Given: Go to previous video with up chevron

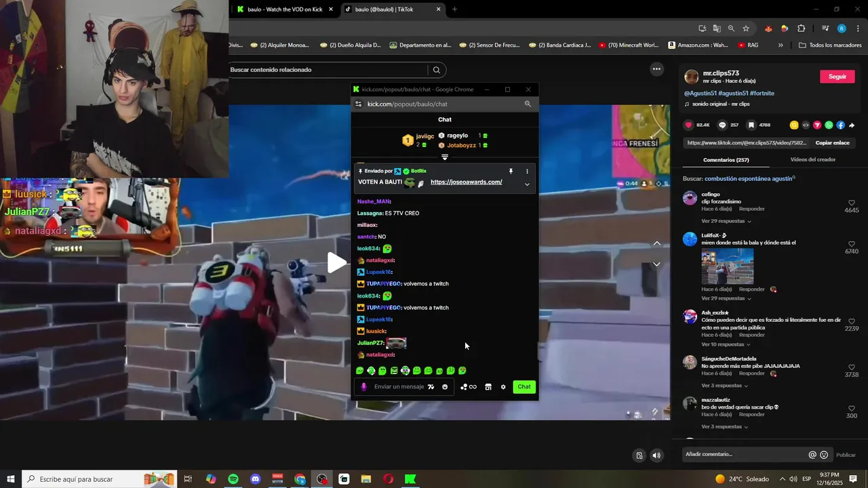Looking at the screenshot, I should point(656,243).
